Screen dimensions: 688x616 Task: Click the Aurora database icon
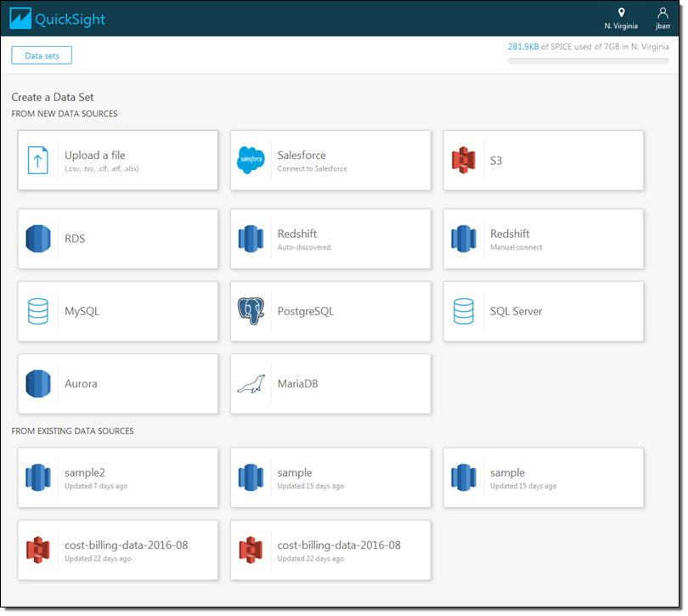[x=38, y=384]
